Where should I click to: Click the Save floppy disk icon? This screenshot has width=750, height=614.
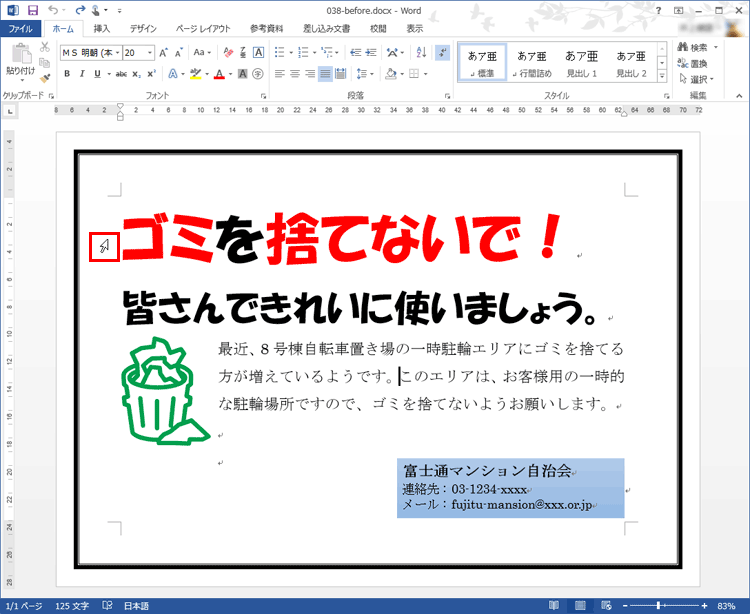coord(33,10)
